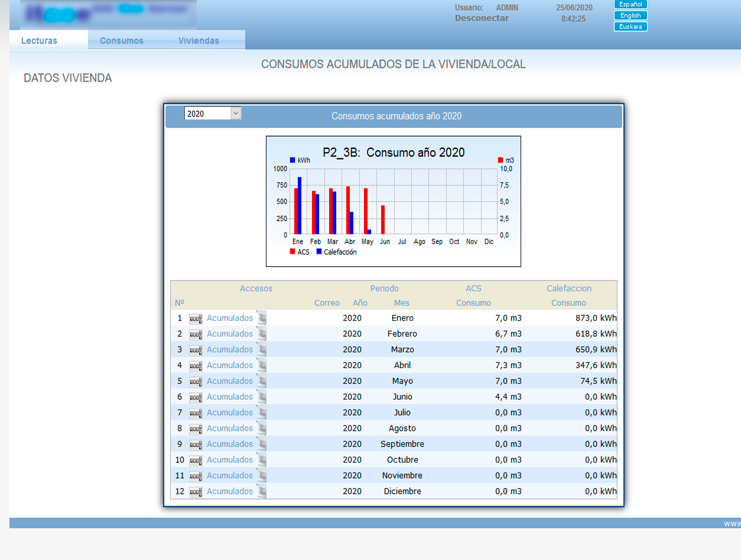Click the meter counter icon in row 1 (Enero)
Image resolution: width=741 pixels, height=560 pixels.
[196, 318]
